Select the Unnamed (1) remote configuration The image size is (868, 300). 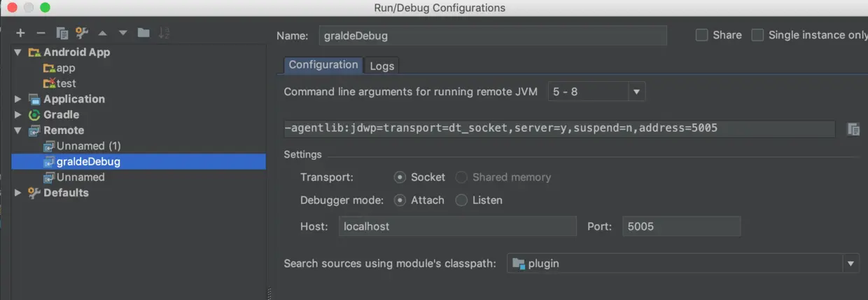pyautogui.click(x=88, y=146)
